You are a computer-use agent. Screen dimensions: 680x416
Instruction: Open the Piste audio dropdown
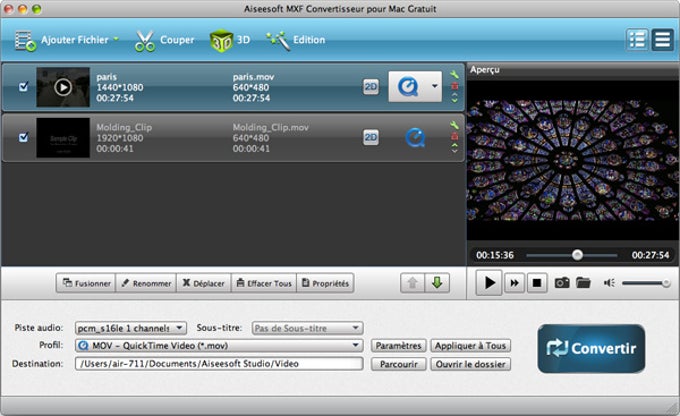click(x=131, y=328)
